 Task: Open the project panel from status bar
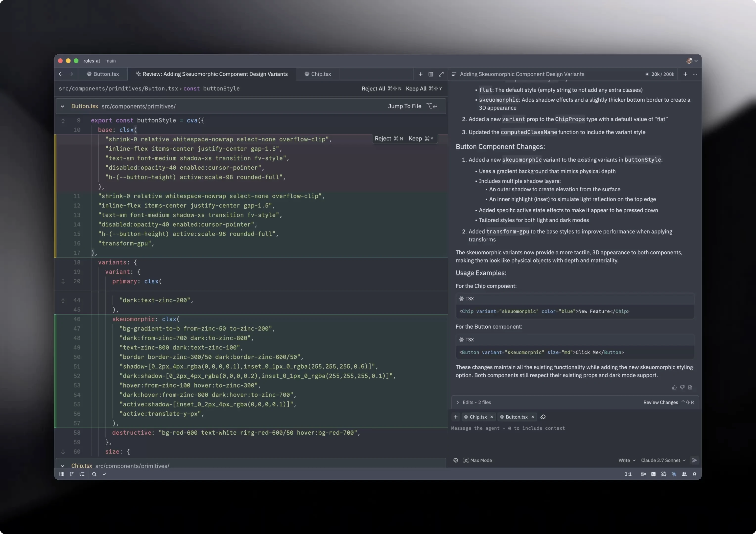(61, 474)
